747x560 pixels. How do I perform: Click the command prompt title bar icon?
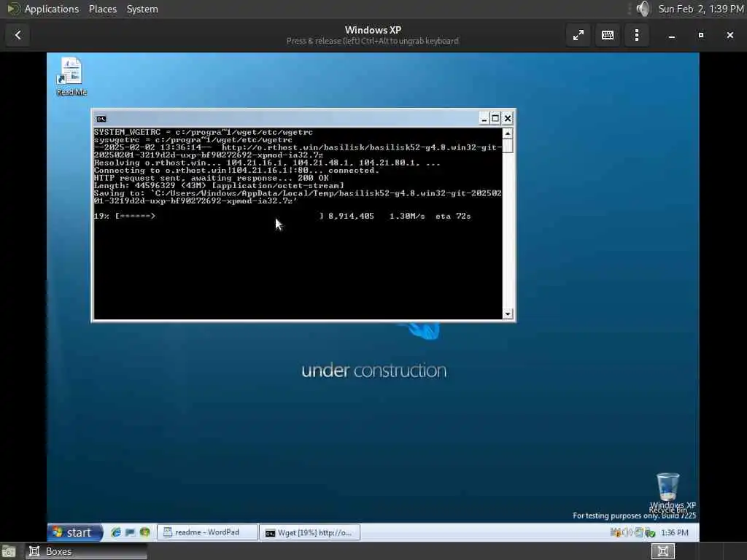point(101,119)
